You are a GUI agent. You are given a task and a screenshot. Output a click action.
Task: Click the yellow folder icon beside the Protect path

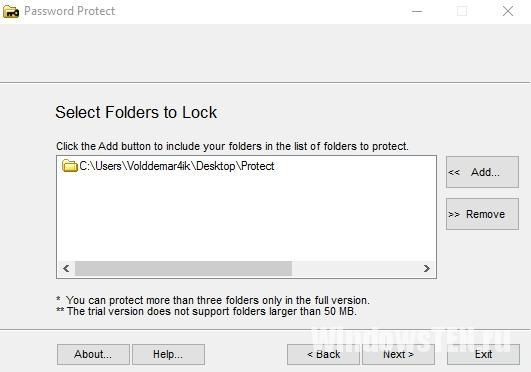pos(70,166)
